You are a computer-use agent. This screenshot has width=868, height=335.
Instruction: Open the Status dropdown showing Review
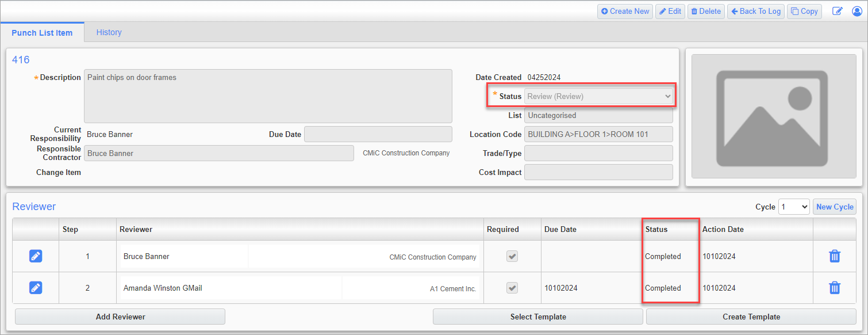tap(598, 96)
